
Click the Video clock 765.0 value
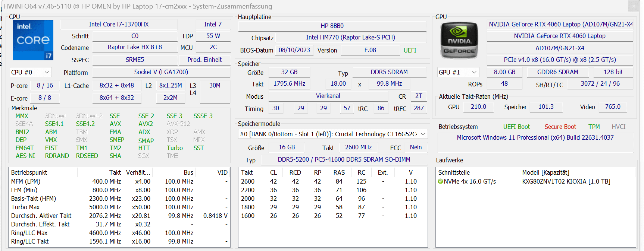[613, 107]
